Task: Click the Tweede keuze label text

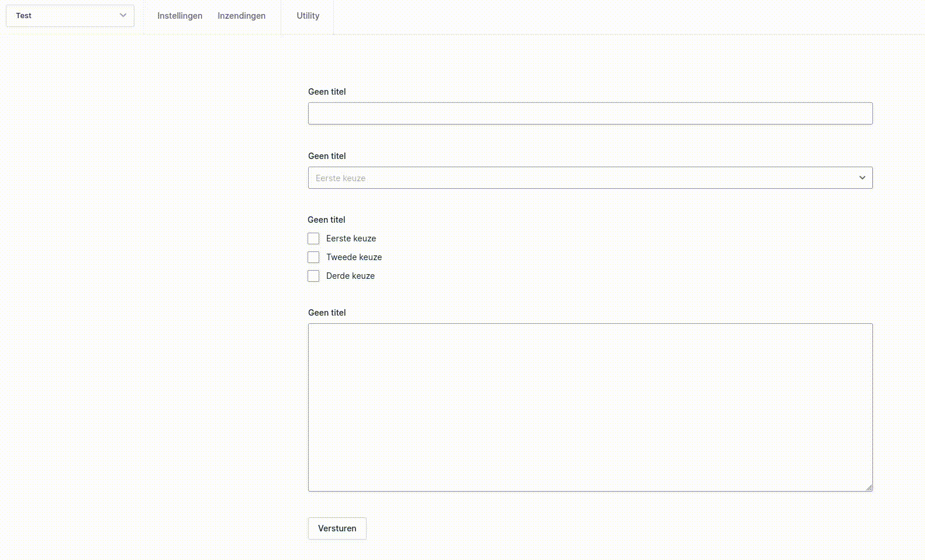Action: pos(354,257)
